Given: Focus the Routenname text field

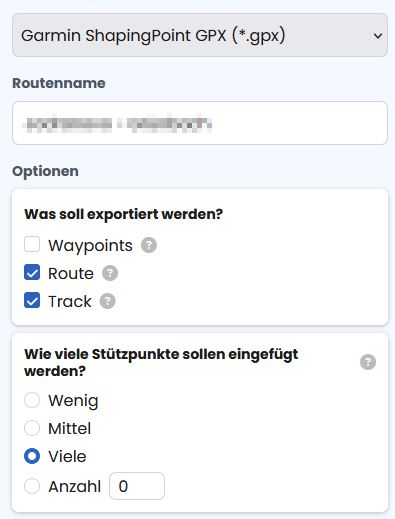Looking at the screenshot, I should [x=200, y=123].
